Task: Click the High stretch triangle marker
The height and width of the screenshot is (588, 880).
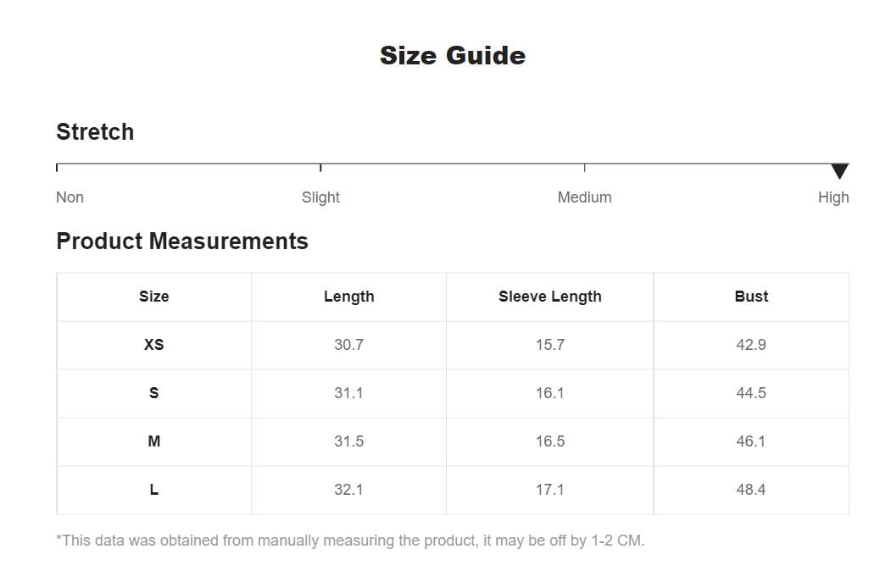Action: pos(839,171)
